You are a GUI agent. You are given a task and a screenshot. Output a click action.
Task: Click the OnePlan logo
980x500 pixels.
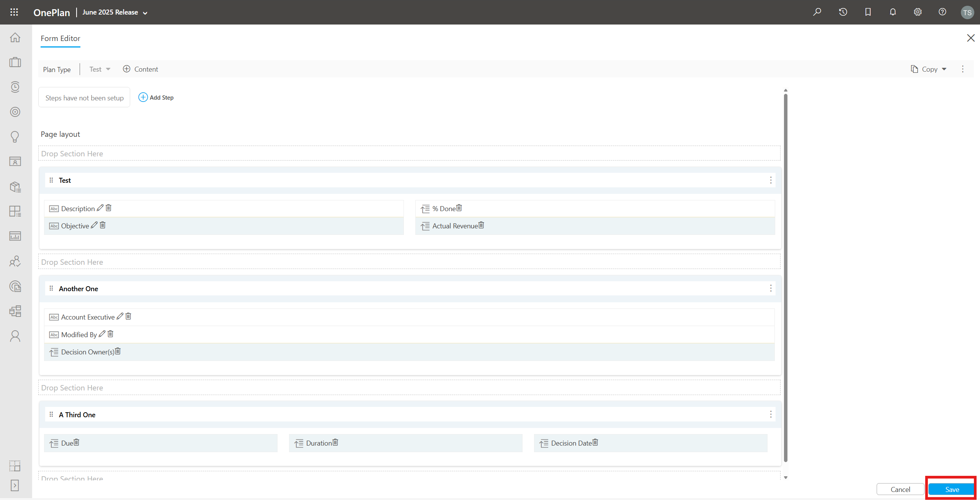click(52, 12)
